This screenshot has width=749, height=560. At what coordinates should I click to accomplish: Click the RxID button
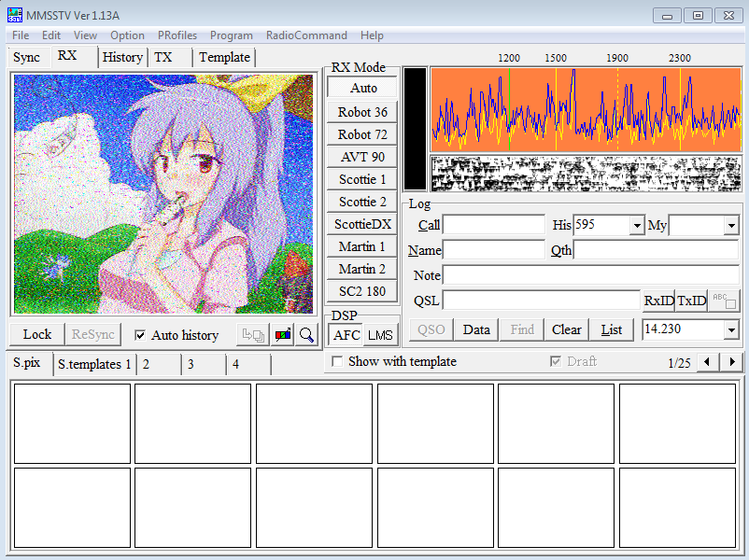(659, 301)
